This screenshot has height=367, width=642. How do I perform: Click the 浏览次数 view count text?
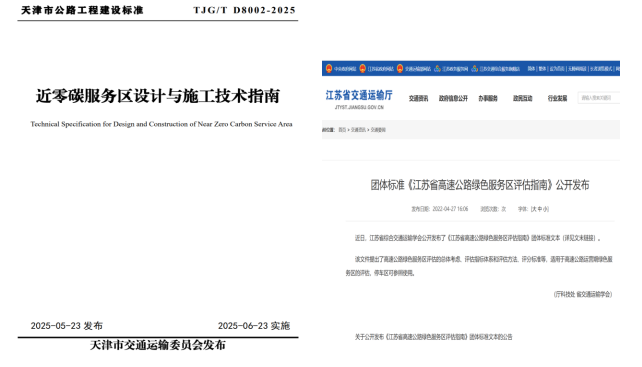493,209
